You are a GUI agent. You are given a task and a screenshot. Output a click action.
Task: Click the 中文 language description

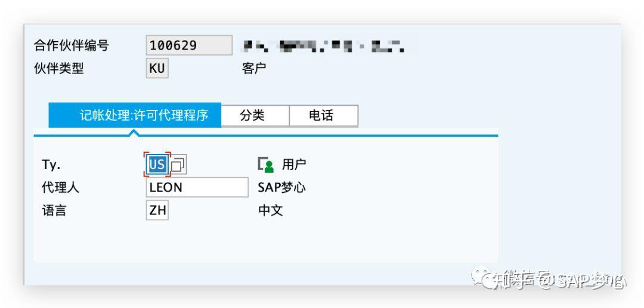pyautogui.click(x=270, y=211)
